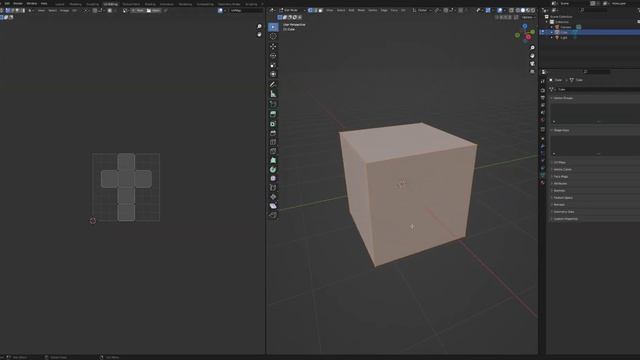Select the Annotate pencil tool

point(273,84)
